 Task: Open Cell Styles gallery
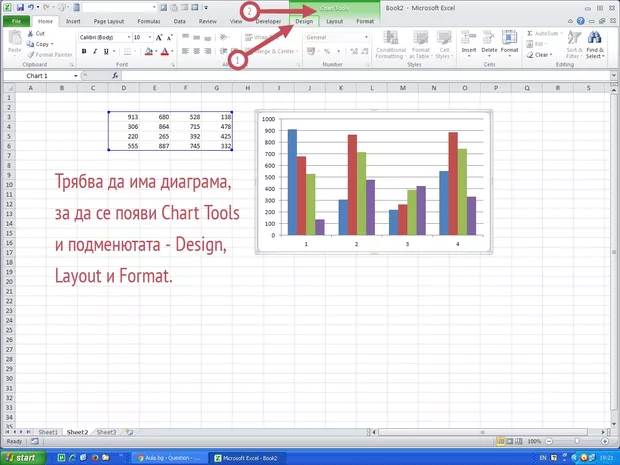[x=444, y=45]
